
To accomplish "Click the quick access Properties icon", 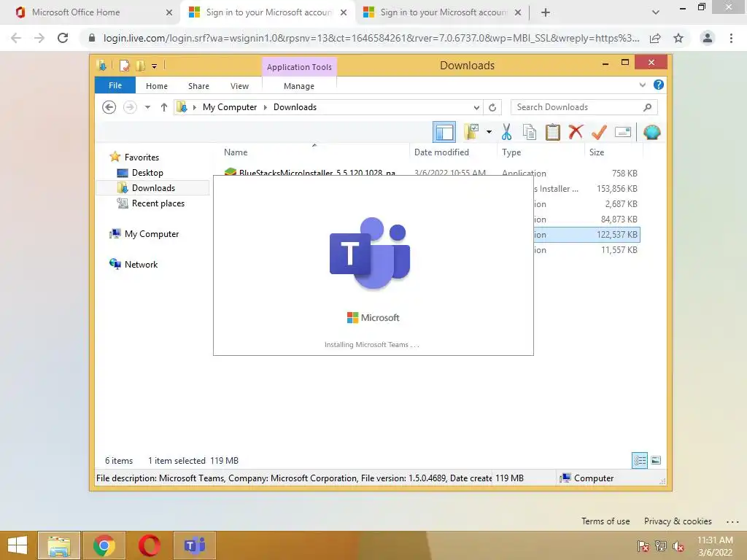I will [x=124, y=66].
